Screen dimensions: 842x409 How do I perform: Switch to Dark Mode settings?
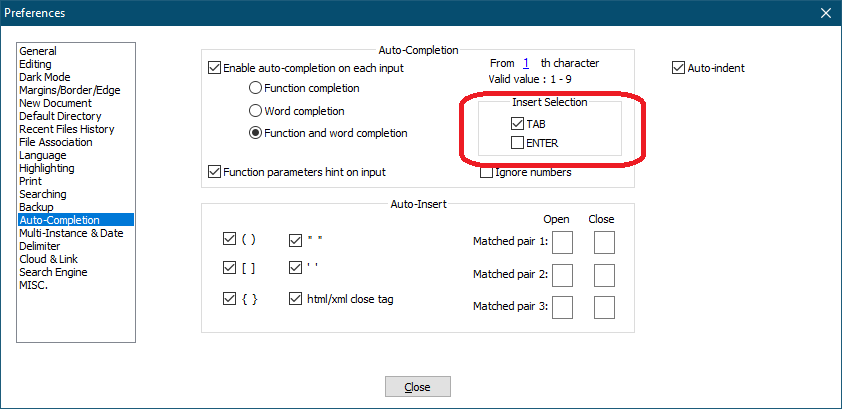pos(45,77)
